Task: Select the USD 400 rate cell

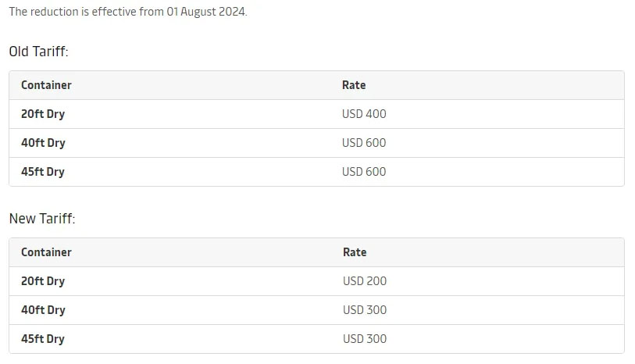Action: point(364,114)
